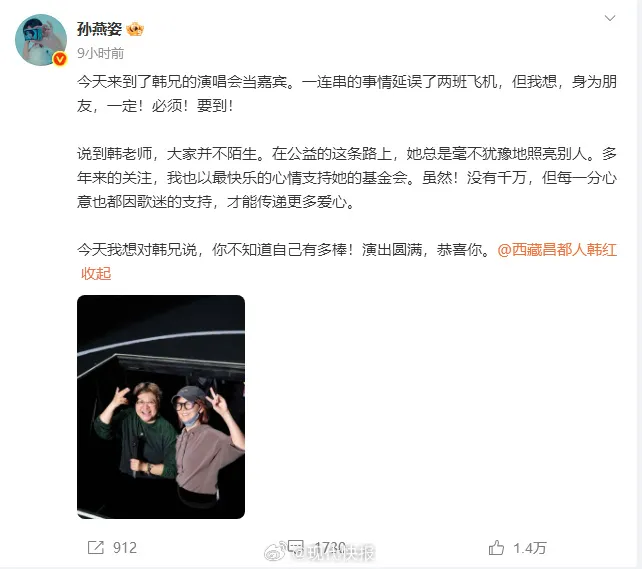Click the Weibo watermark logo
The height and width of the screenshot is (569, 642).
pyautogui.click(x=276, y=552)
